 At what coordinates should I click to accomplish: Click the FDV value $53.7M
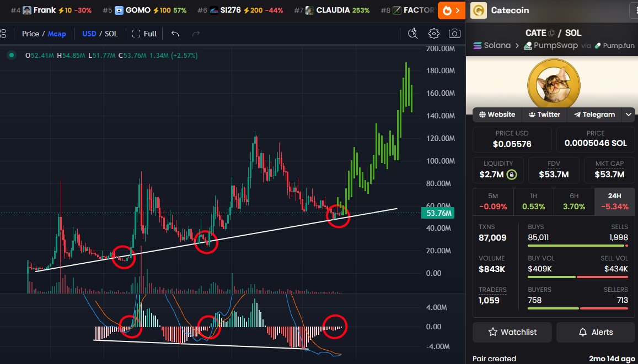(554, 175)
